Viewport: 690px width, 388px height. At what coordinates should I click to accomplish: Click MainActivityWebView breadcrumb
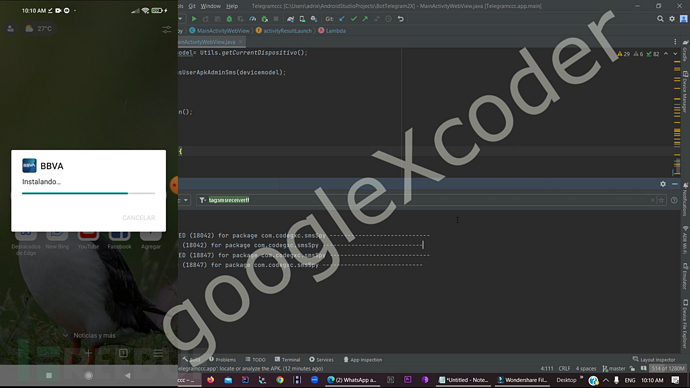(220, 31)
